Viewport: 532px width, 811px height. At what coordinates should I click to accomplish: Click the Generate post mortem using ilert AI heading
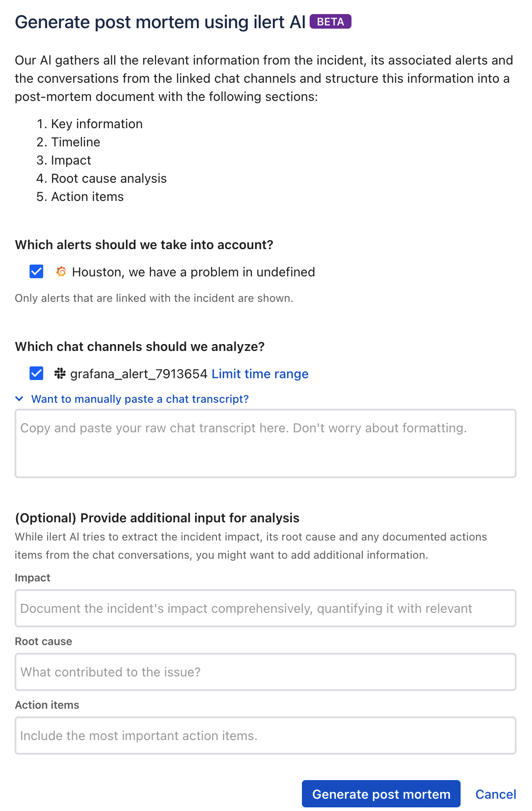[160, 22]
